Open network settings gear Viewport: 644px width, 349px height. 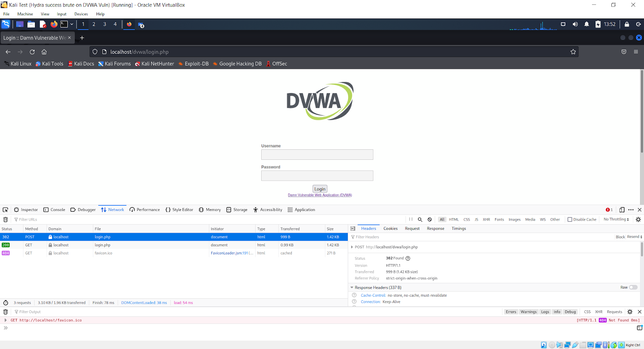(638, 219)
